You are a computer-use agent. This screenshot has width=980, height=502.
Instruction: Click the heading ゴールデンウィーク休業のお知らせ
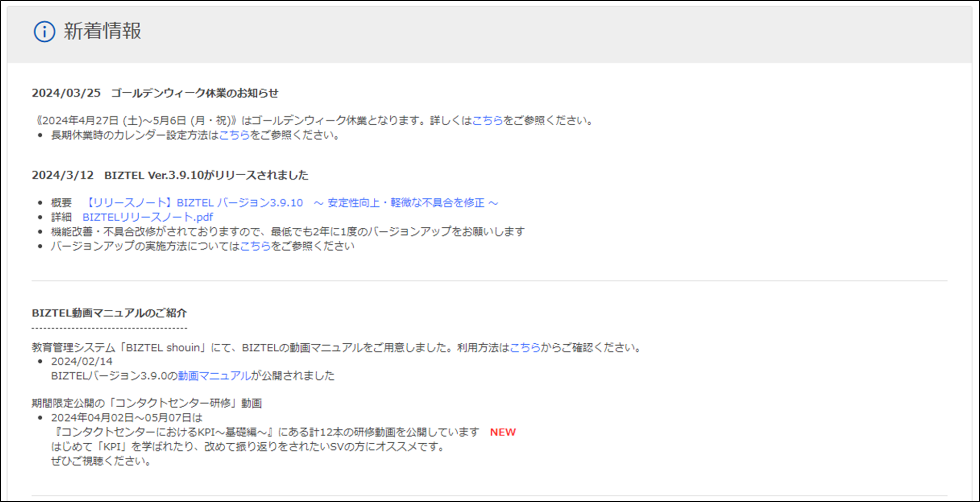pyautogui.click(x=195, y=93)
